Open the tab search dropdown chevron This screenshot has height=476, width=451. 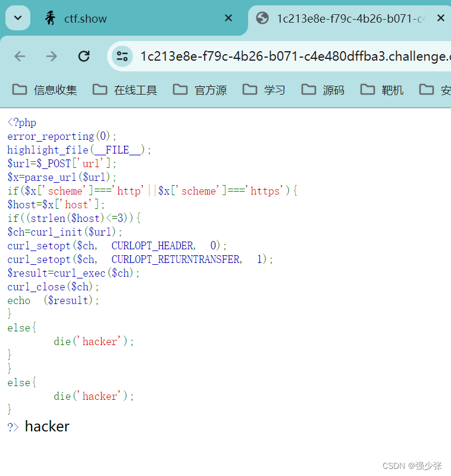[x=18, y=18]
